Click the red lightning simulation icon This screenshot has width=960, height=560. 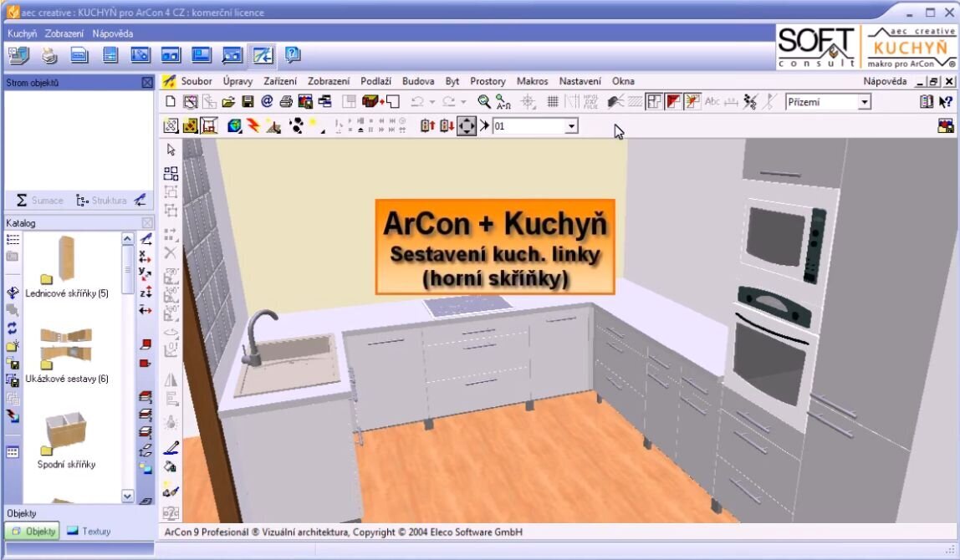252,125
